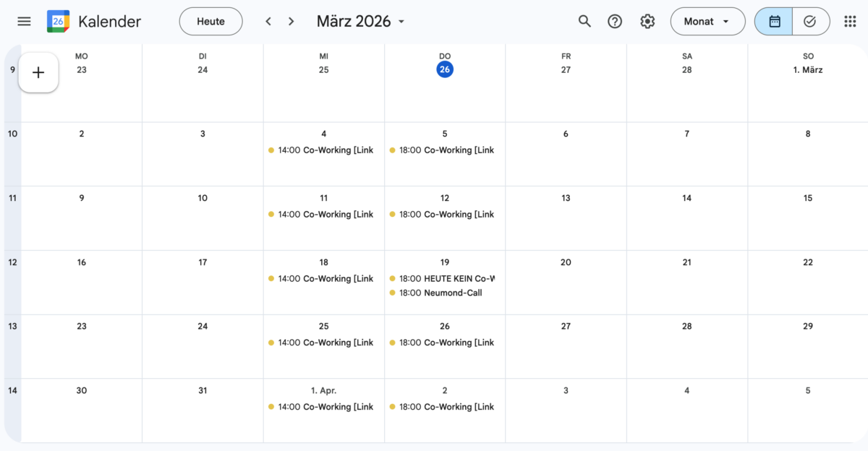
Task: Expand the März 2026 date picker
Action: [361, 22]
